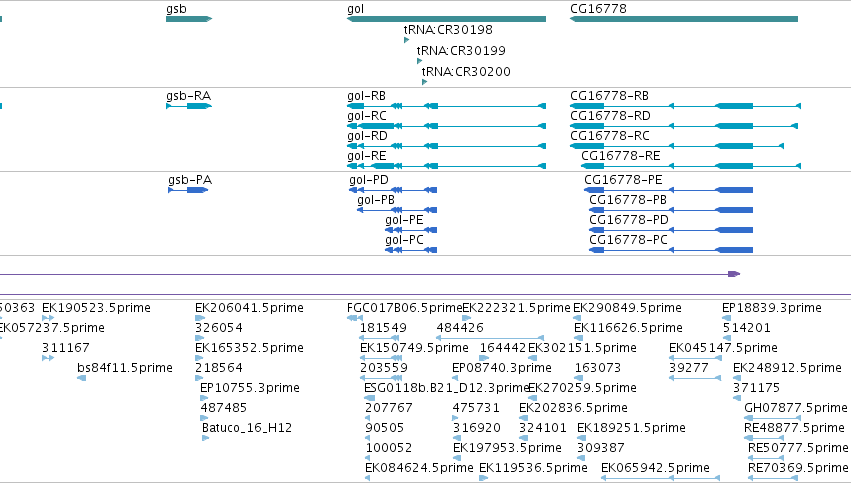Click the 484426 feature label
This screenshot has height=483, width=851.
click(x=460, y=328)
